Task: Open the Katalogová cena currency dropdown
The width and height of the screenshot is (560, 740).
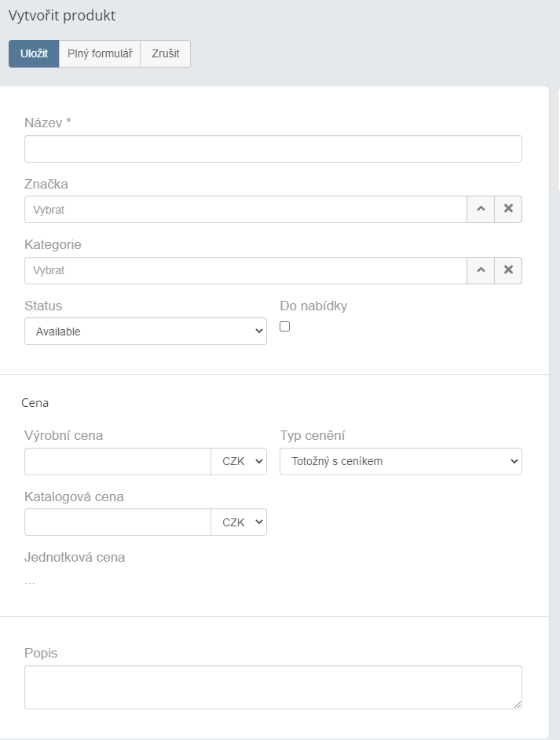Action: [239, 522]
